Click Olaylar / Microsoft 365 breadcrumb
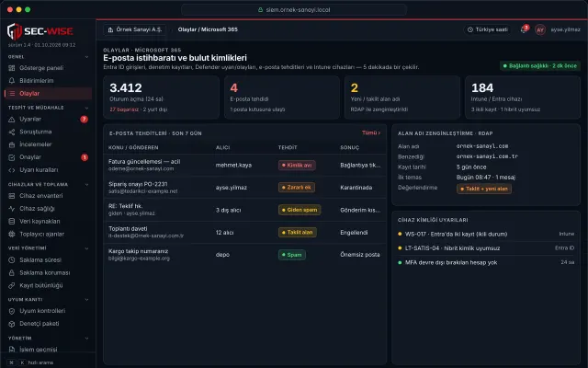Viewport: 588px width, 368px height. tap(208, 29)
